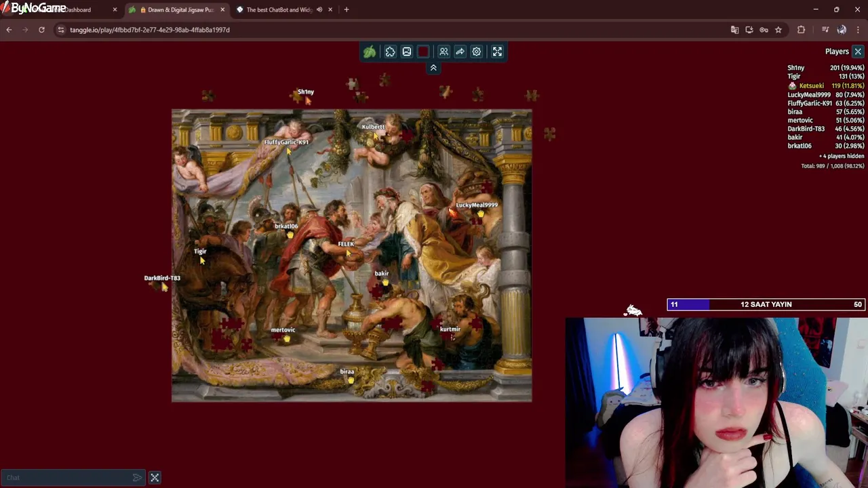Click the 12 SAAT YAYIN progress bar

pyautogui.click(x=766, y=304)
